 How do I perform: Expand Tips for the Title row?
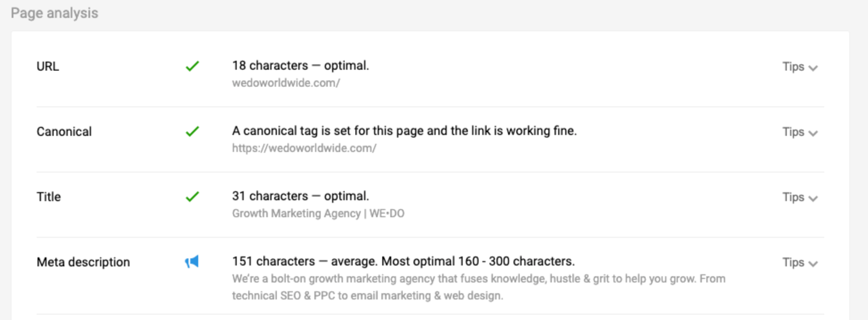[800, 197]
